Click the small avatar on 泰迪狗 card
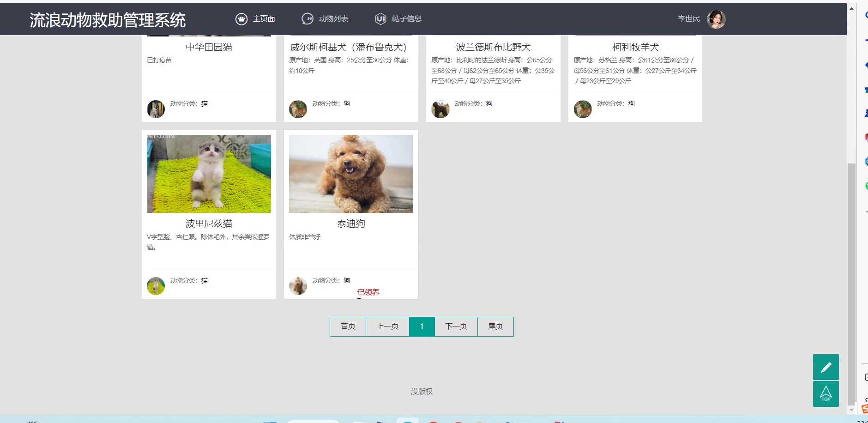 click(298, 286)
